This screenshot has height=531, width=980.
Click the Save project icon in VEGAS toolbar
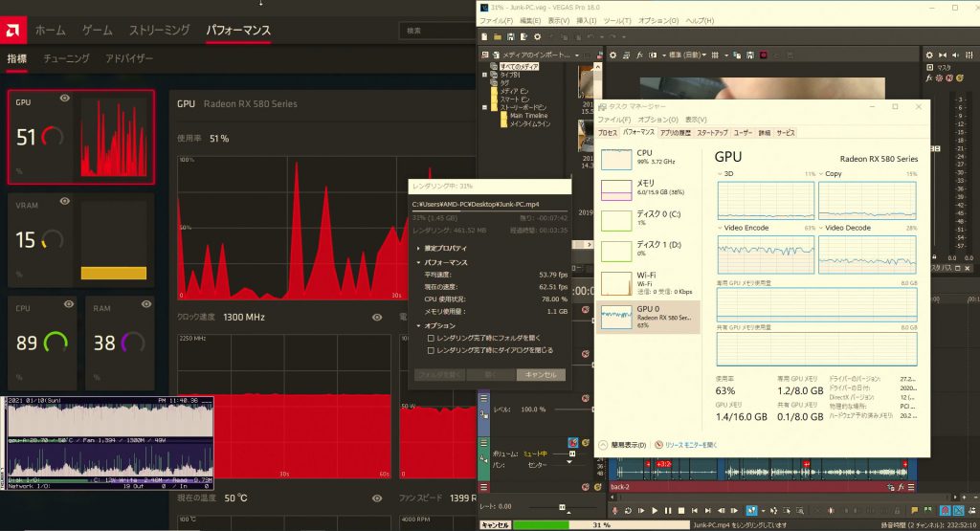(512, 36)
